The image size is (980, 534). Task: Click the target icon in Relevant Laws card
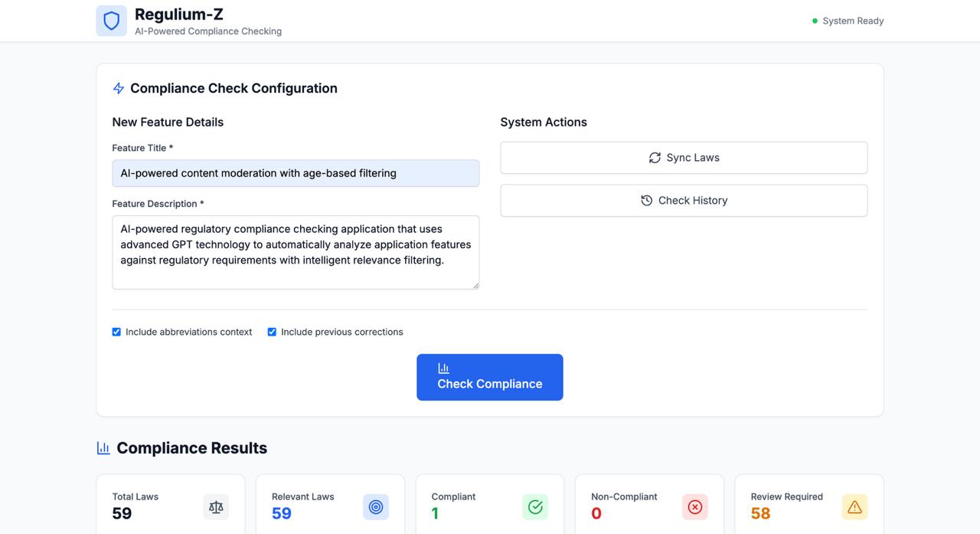pyautogui.click(x=376, y=506)
